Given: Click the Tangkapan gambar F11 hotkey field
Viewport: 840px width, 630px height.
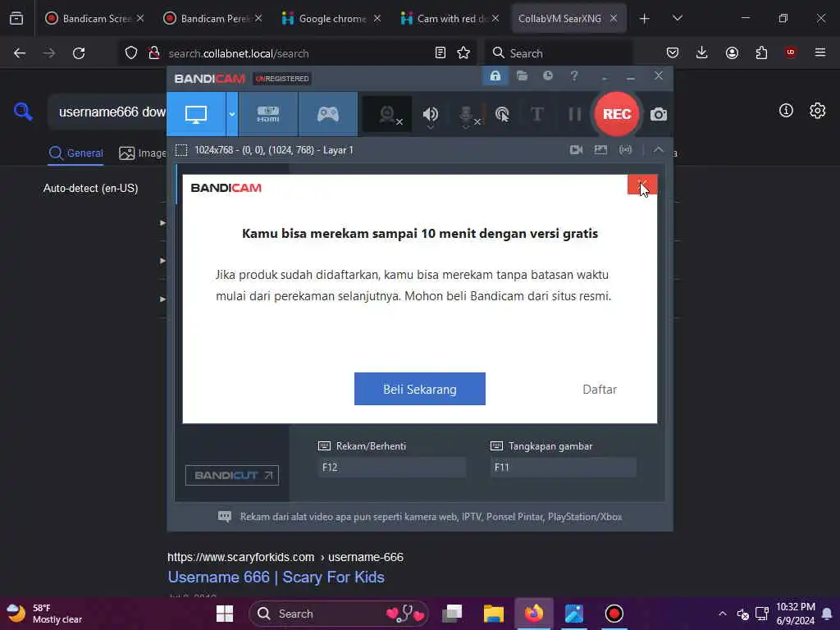Looking at the screenshot, I should (564, 467).
